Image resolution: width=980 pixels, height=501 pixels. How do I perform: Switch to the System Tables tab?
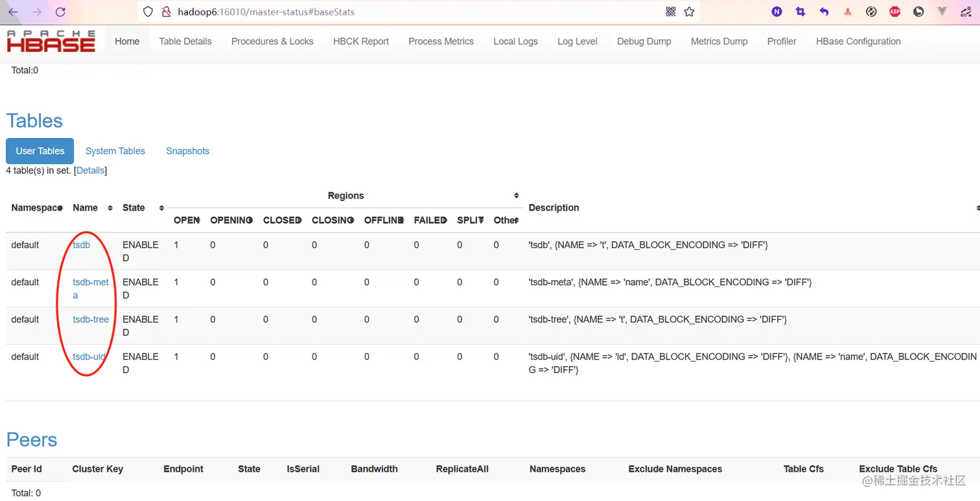pos(115,151)
